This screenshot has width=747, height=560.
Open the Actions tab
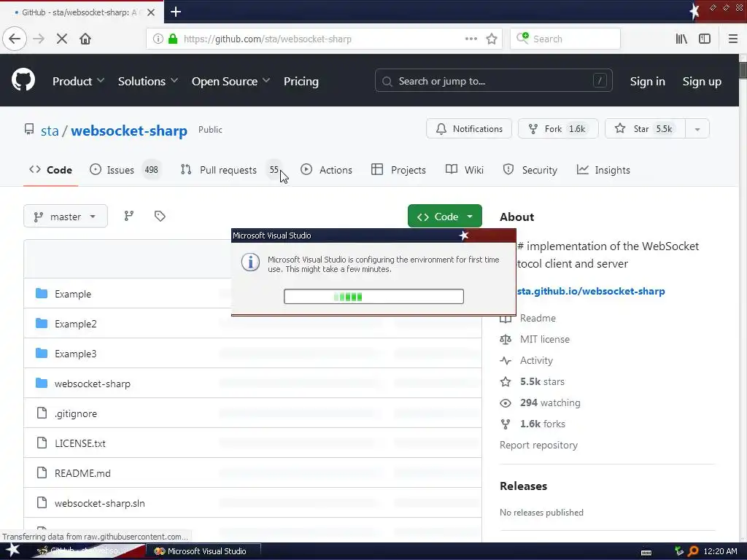coord(326,170)
